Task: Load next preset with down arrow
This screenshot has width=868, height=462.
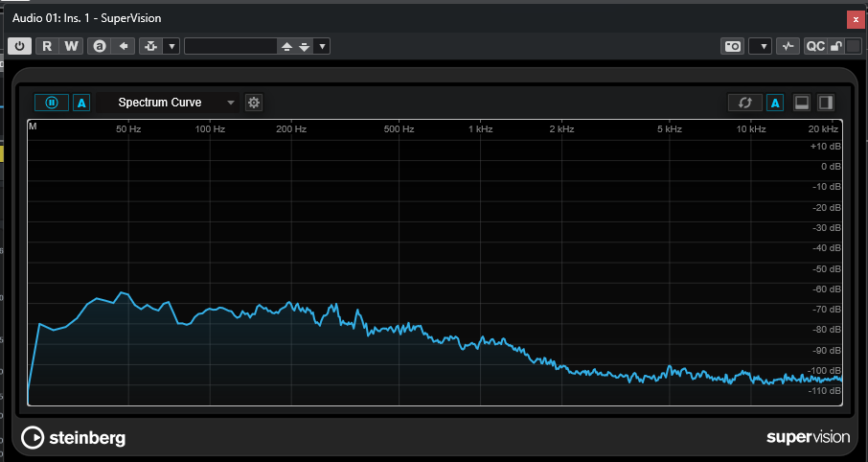Action: (304, 47)
